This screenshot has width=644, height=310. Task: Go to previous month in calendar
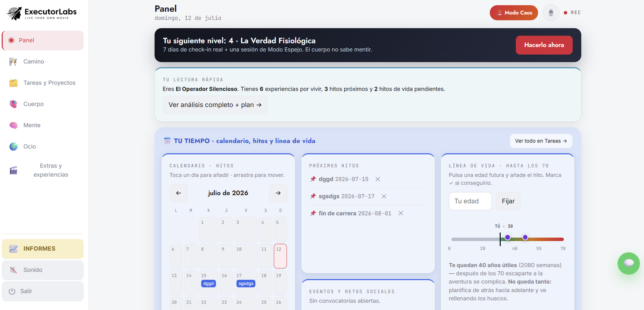coord(178,193)
